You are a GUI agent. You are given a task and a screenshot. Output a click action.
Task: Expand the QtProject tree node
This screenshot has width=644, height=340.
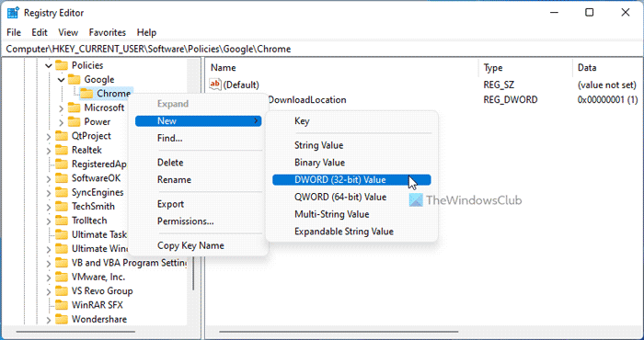tap(49, 136)
